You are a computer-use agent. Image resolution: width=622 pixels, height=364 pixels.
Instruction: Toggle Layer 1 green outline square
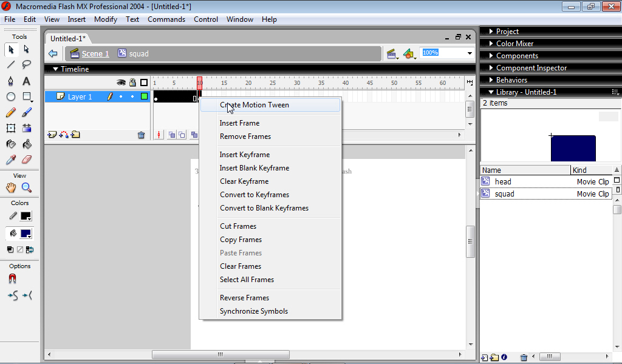pos(145,96)
